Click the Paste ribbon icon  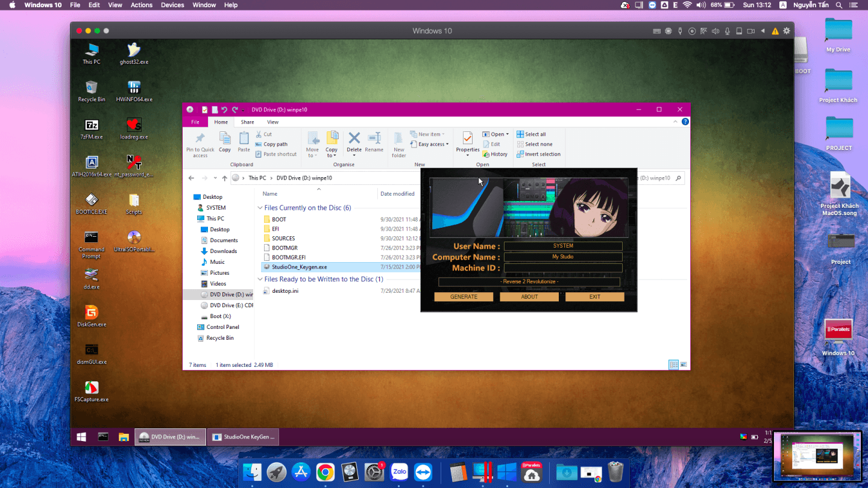244,142
